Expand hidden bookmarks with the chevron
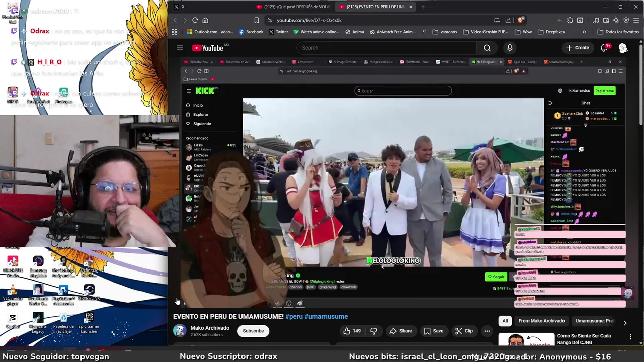Screen dimensions: 644x362 [x=584, y=32]
